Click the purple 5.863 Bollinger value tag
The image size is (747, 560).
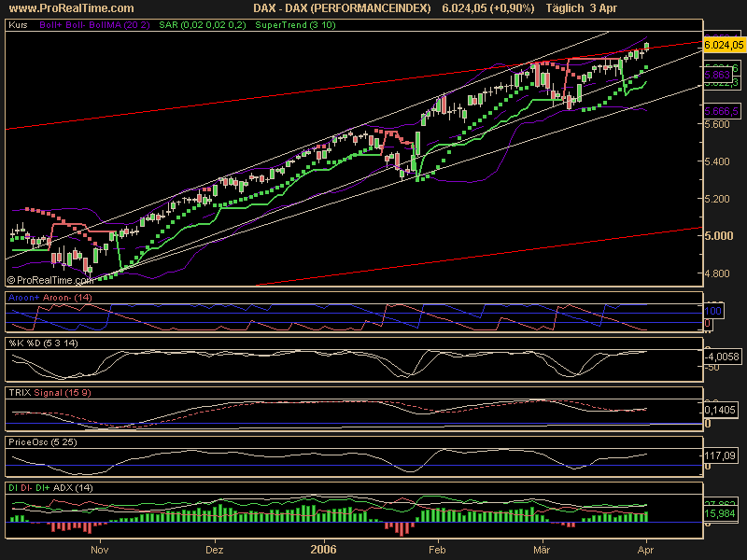point(717,75)
